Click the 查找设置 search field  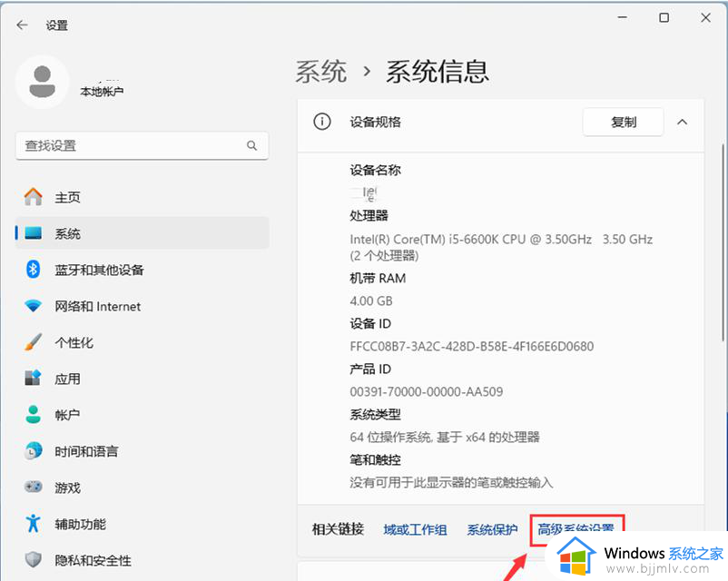click(x=143, y=146)
